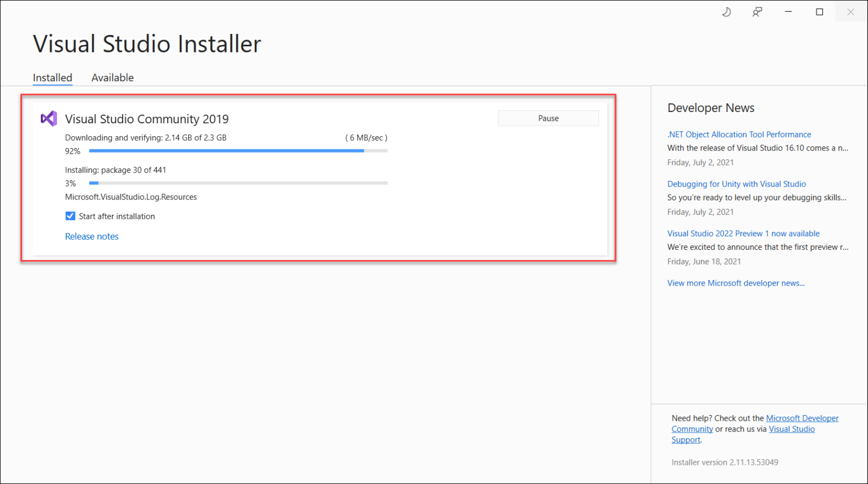Image resolution: width=868 pixels, height=484 pixels.
Task: Click the installing packages progress bar
Action: (x=238, y=183)
